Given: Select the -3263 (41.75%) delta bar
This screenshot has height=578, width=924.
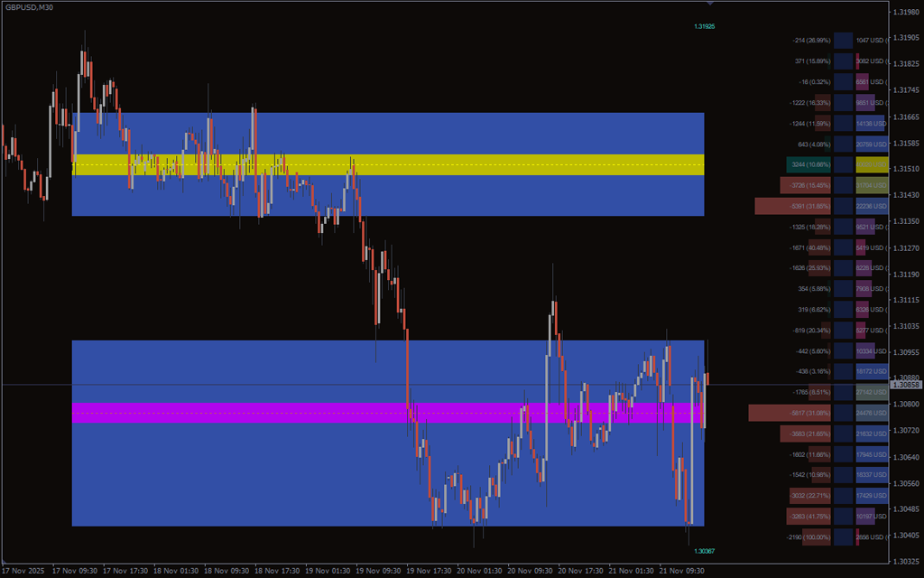Looking at the screenshot, I should tap(807, 517).
